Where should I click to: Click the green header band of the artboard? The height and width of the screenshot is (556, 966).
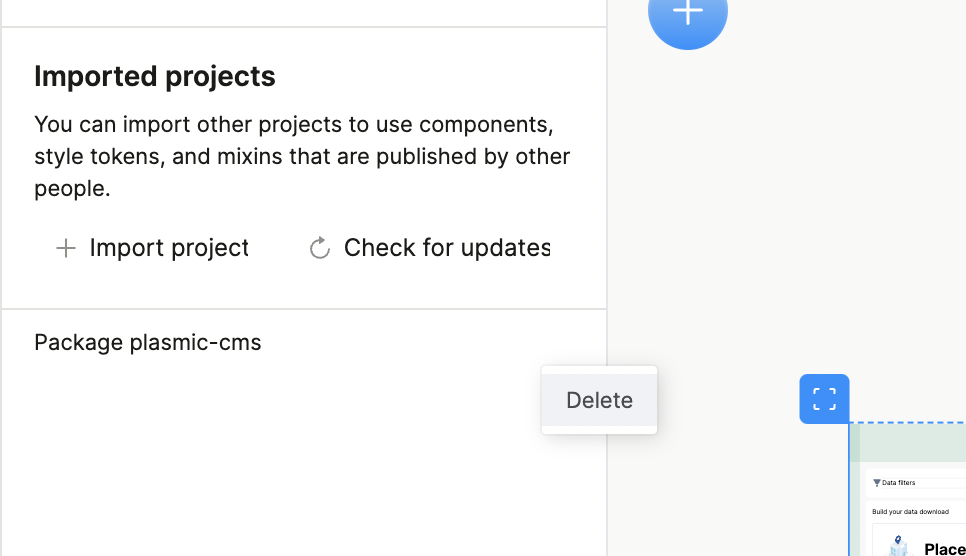(908, 445)
